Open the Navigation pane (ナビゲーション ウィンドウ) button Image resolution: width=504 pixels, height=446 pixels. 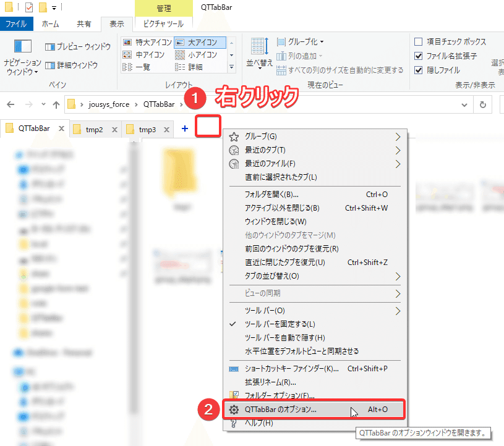pos(22,57)
